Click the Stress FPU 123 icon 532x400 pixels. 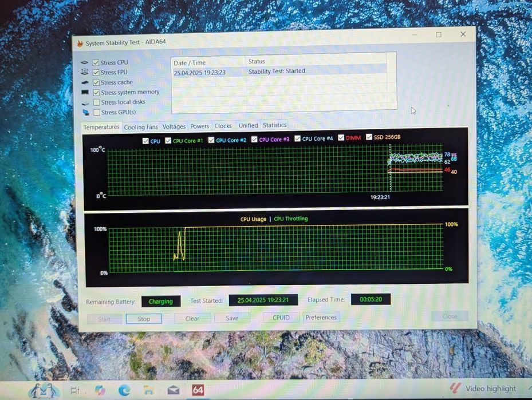coord(85,72)
